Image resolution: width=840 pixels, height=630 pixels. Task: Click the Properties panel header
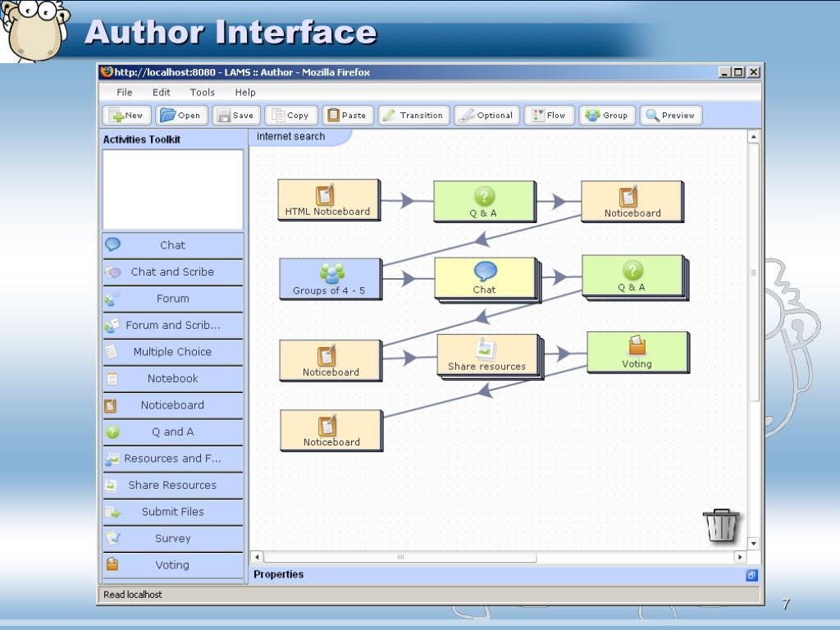point(505,575)
